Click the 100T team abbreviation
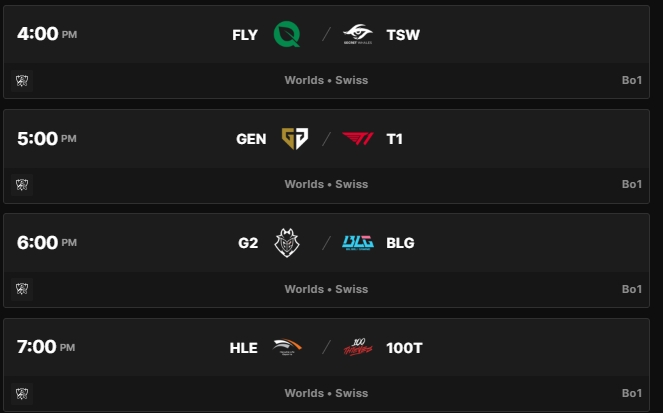 pyautogui.click(x=405, y=347)
